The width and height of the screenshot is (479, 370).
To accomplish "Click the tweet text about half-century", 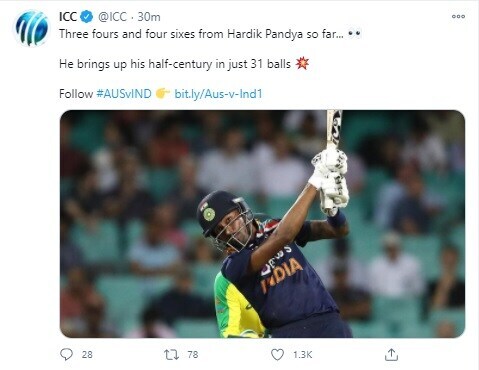I will tap(175, 64).
